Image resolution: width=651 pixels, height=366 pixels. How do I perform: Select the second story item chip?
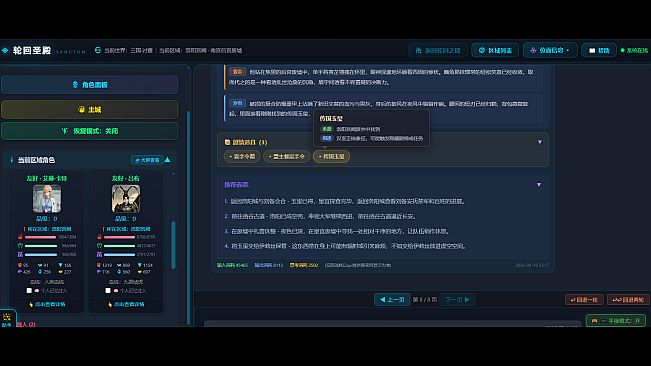(286, 156)
